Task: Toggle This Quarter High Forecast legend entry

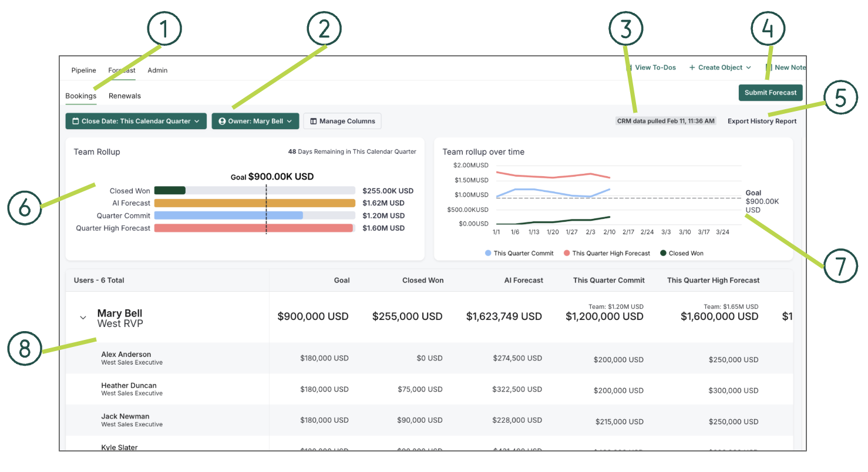Action: pyautogui.click(x=607, y=253)
